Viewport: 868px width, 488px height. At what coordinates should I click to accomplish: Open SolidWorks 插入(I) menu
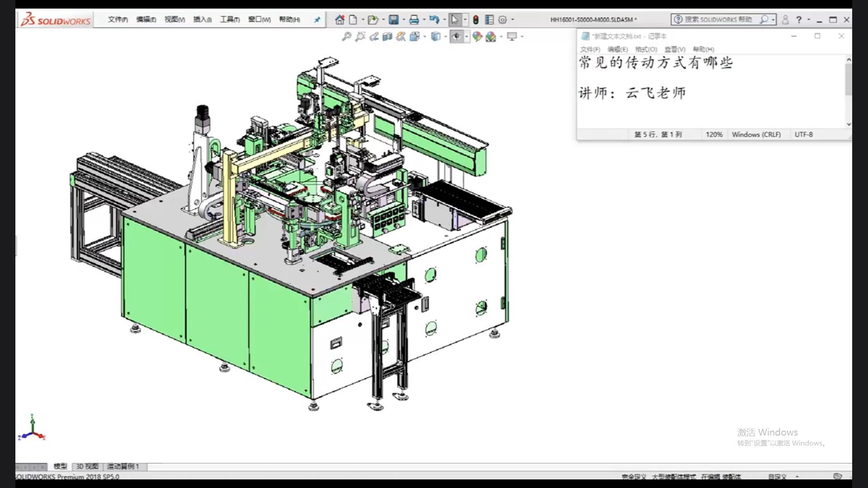(203, 19)
